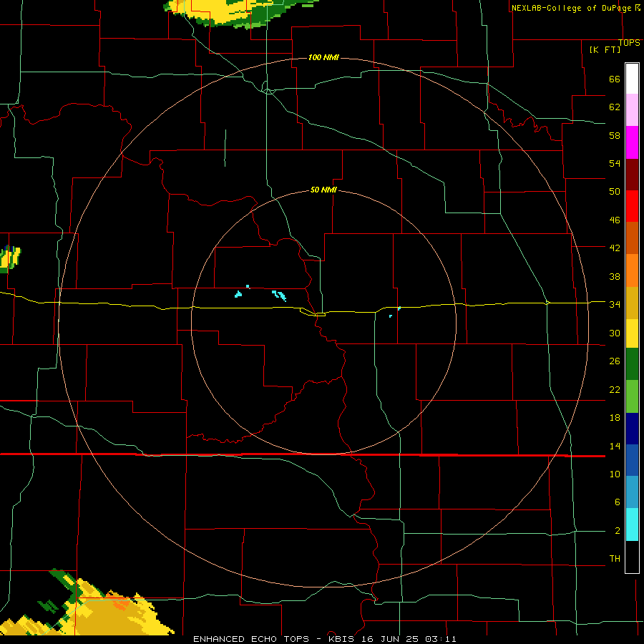Click the black TH legend swatch
This screenshot has height=644, width=644.
point(632,557)
